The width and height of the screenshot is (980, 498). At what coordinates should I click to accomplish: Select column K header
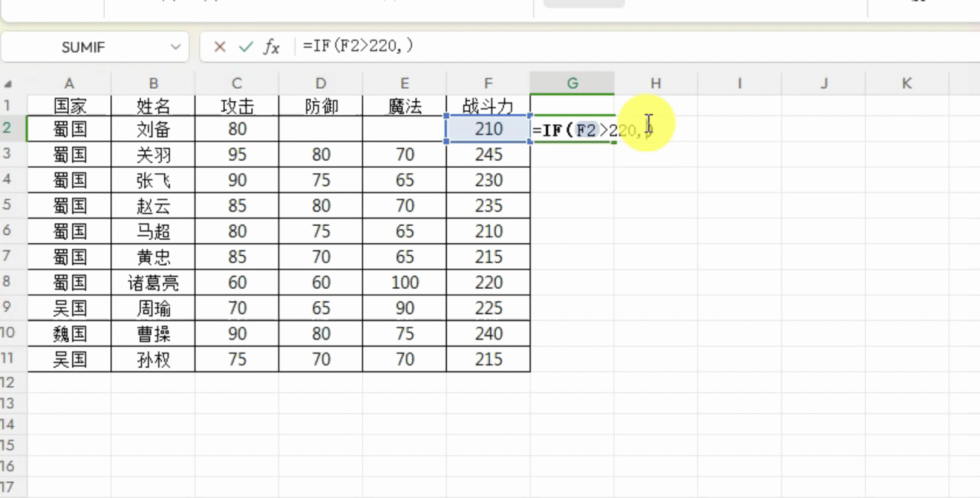906,84
